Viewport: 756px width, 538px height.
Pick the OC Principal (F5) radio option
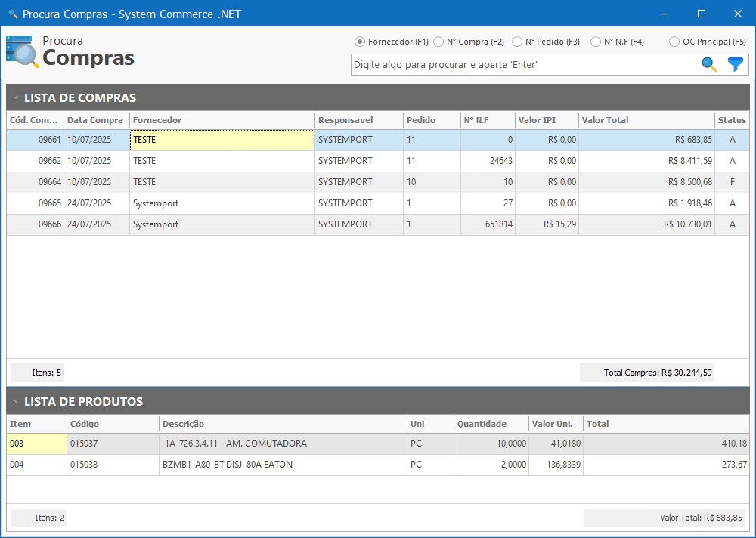coord(674,42)
